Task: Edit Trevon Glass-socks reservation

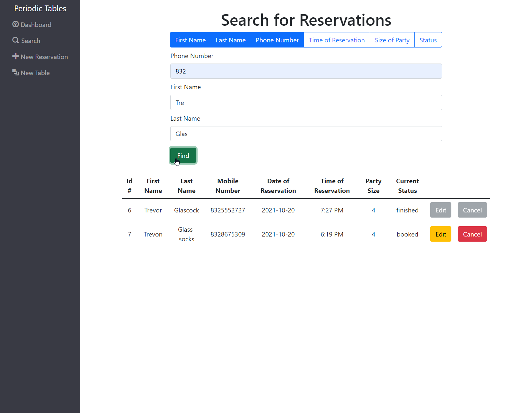Action: [x=440, y=234]
